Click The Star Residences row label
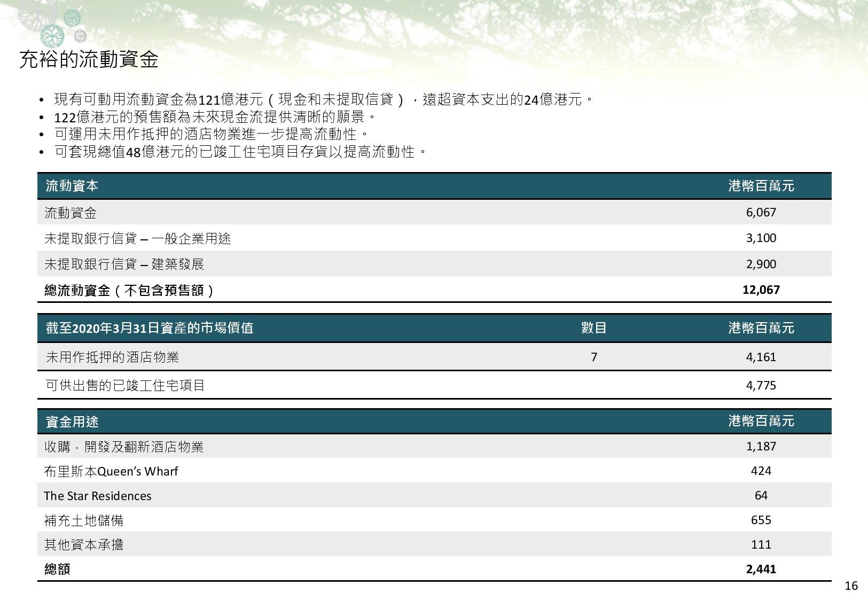 [x=98, y=496]
